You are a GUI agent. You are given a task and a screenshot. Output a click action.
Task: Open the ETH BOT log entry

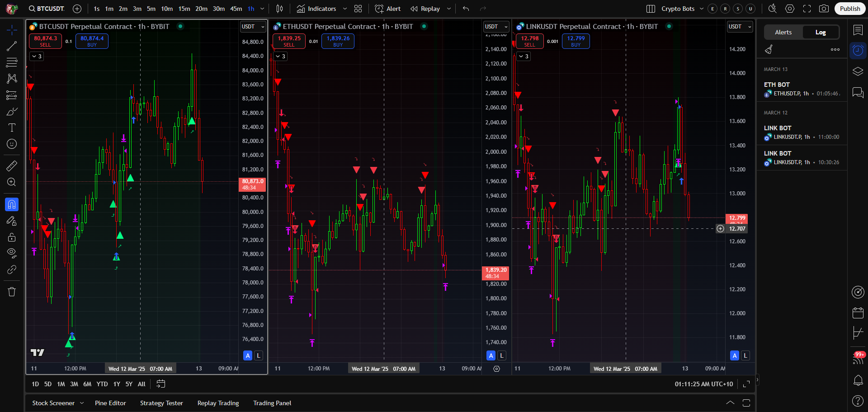(802, 89)
